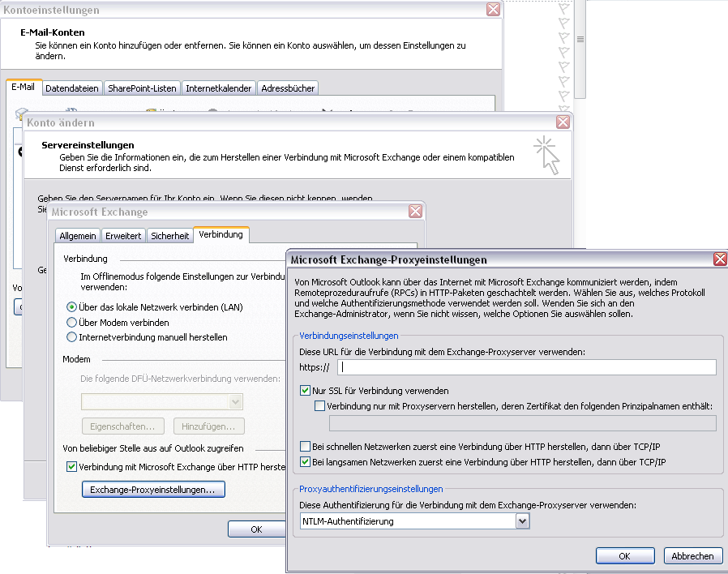
Task: Select the Verbindung tab
Action: (x=221, y=234)
